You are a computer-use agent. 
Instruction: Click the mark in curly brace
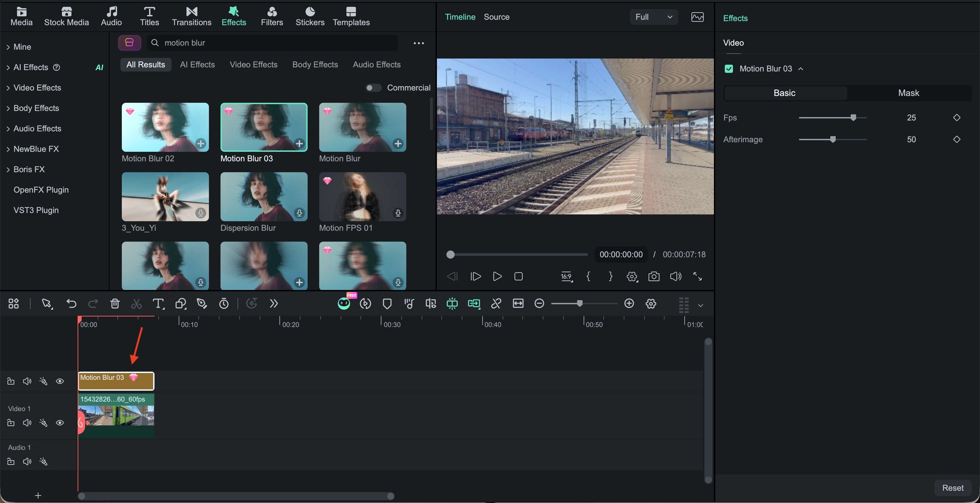point(588,276)
